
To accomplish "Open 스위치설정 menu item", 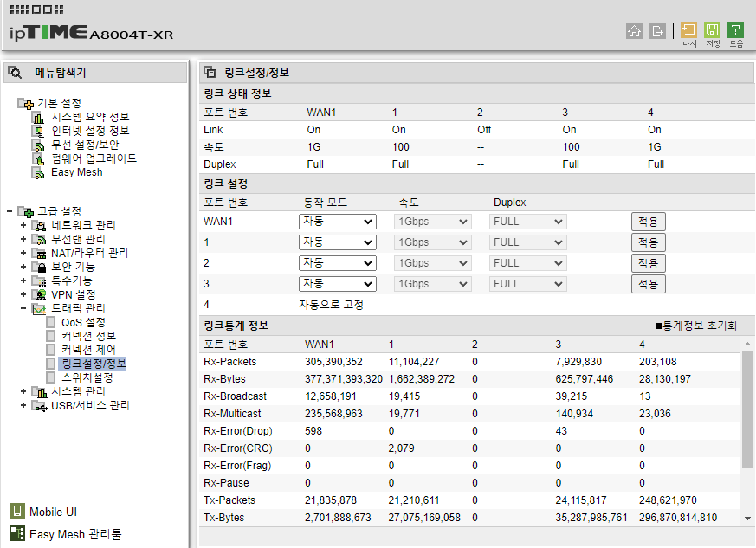I will point(87,377).
